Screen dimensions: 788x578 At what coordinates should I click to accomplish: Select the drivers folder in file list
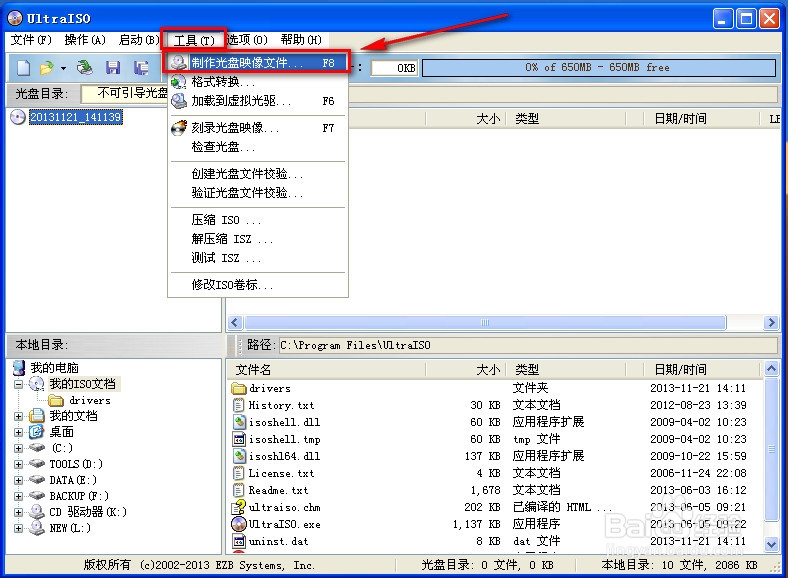(x=270, y=388)
